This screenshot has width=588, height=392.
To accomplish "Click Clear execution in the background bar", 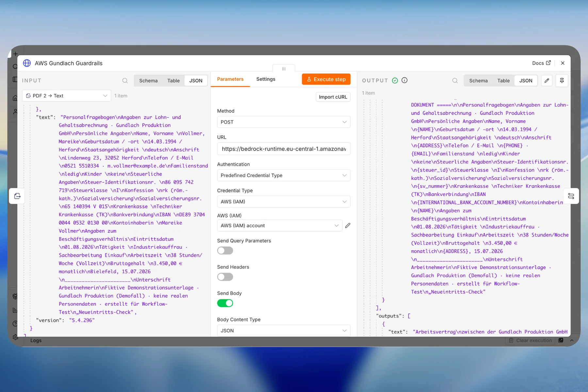I will tap(531, 340).
